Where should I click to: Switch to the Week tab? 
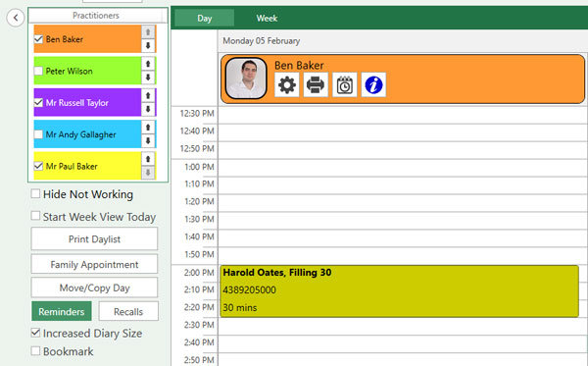[267, 18]
